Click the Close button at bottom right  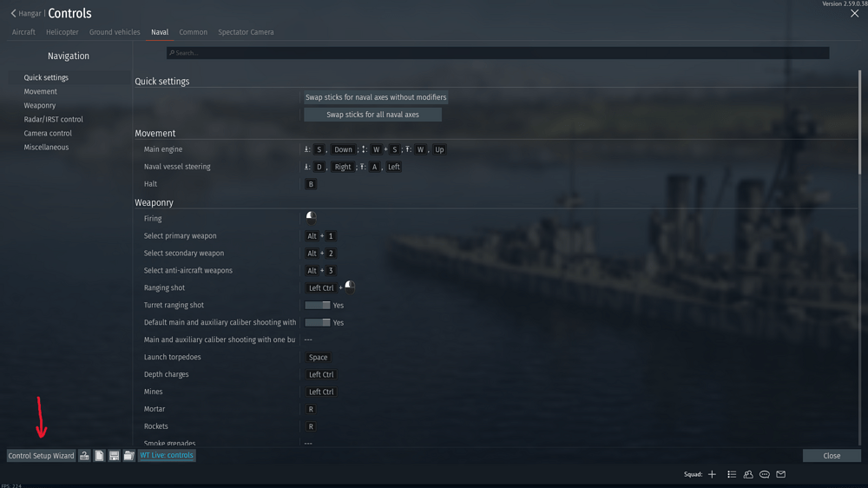point(832,455)
